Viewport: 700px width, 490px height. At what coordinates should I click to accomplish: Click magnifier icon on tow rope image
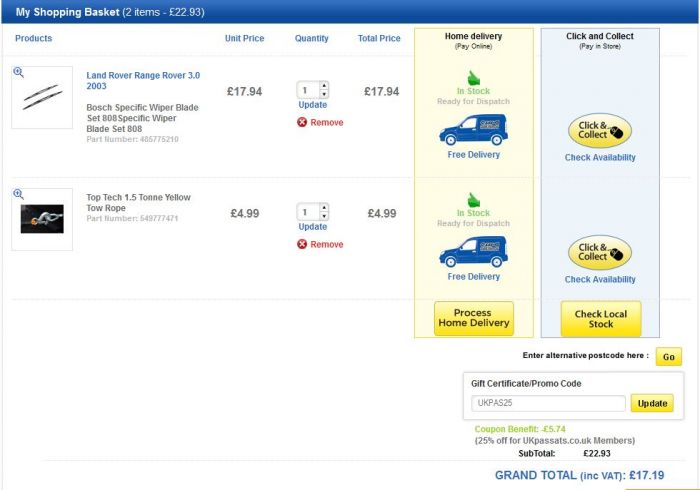[x=18, y=194]
